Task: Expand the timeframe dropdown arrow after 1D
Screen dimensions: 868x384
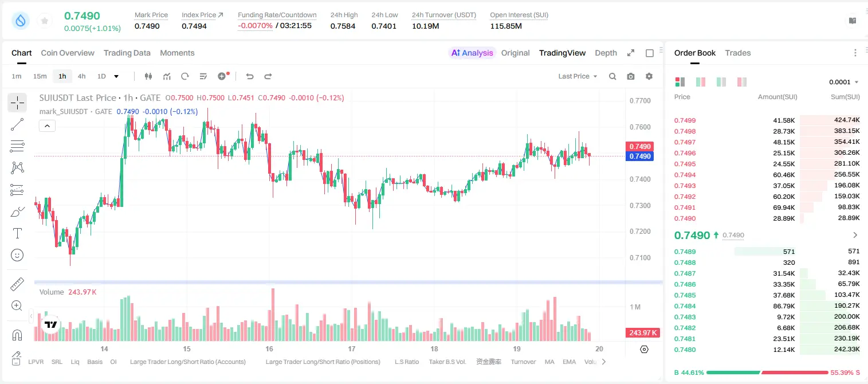Action: pyautogui.click(x=116, y=76)
